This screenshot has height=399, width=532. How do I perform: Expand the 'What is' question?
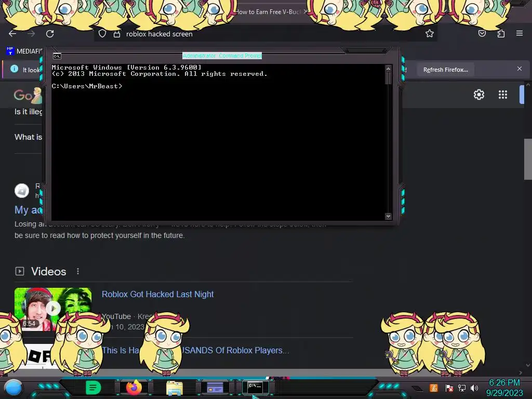(x=28, y=137)
